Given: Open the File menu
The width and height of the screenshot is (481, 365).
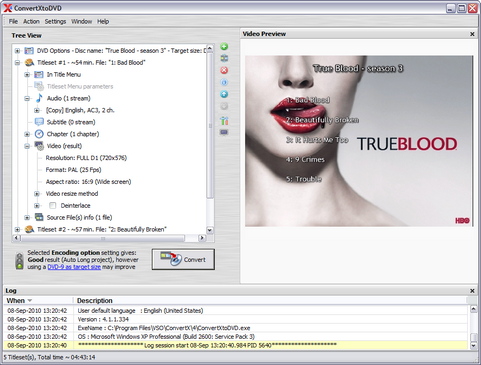Looking at the screenshot, I should coord(13,21).
